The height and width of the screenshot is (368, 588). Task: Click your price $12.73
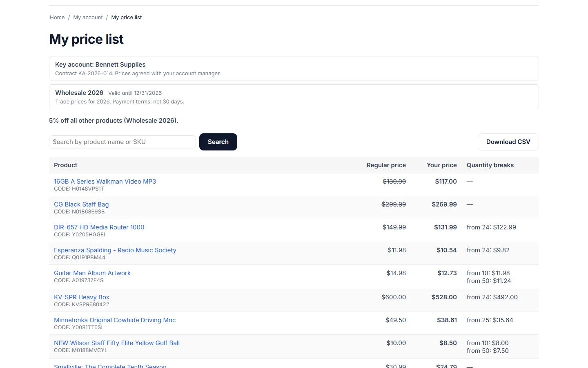(447, 273)
